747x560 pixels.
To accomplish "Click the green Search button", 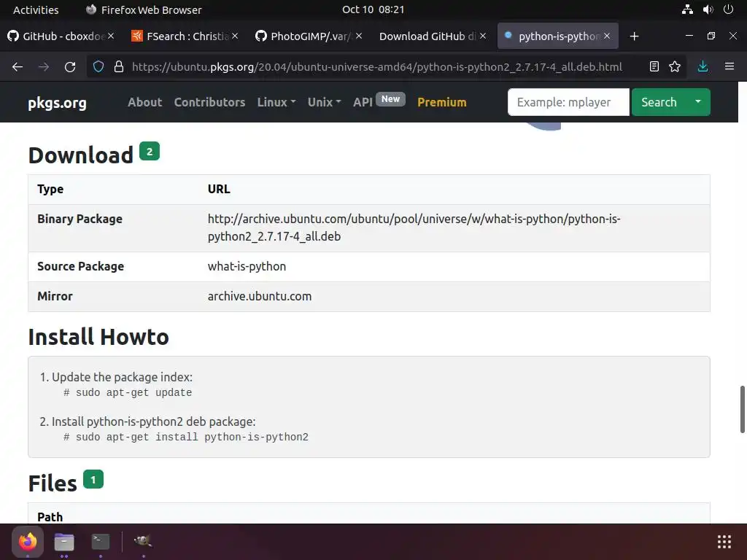I will [659, 102].
